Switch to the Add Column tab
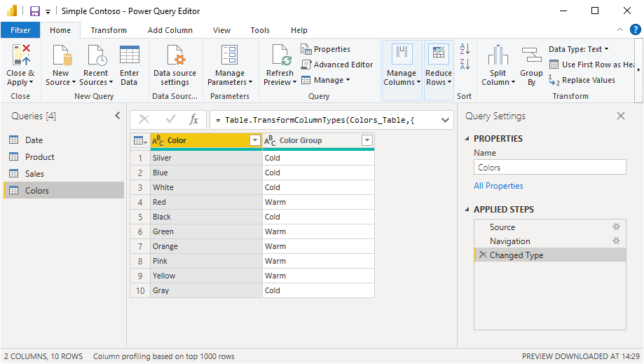Screen dimensions: 644x364 click(x=170, y=30)
